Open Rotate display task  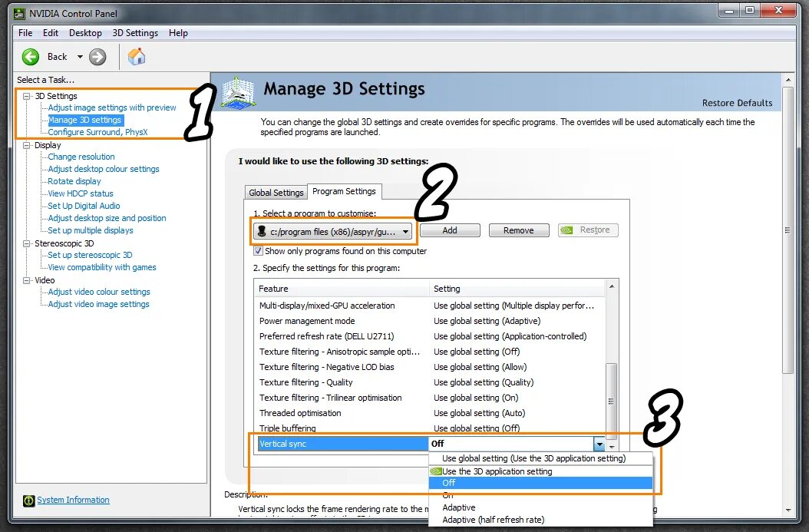tap(74, 182)
